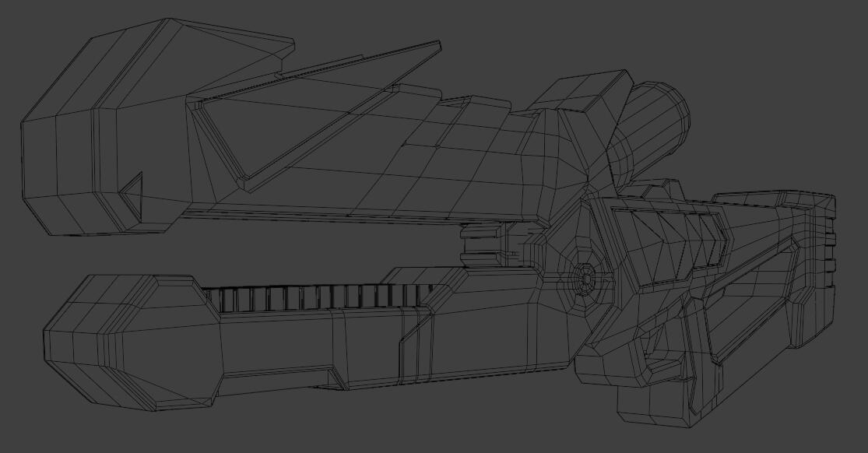
Task: Select the small connector block between the barrels
Action: pos(483,245)
